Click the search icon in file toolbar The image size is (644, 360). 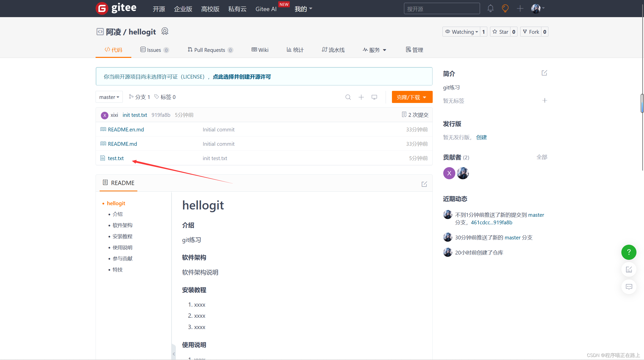pyautogui.click(x=348, y=97)
